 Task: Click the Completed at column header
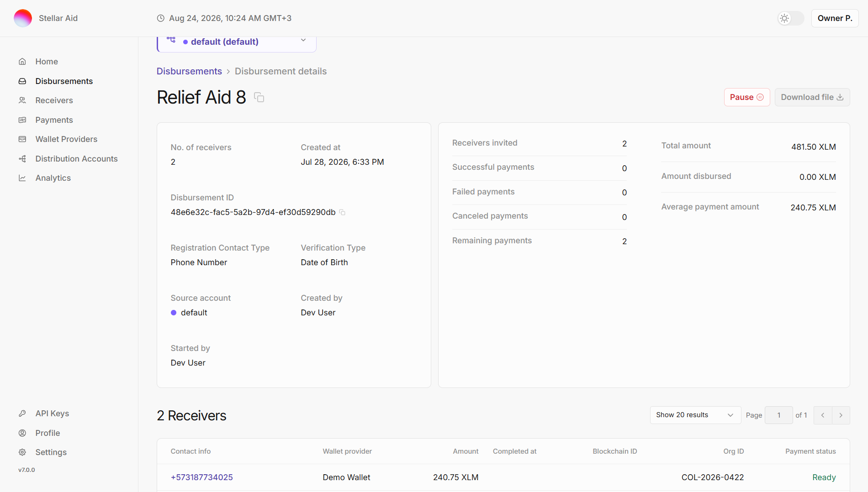514,451
